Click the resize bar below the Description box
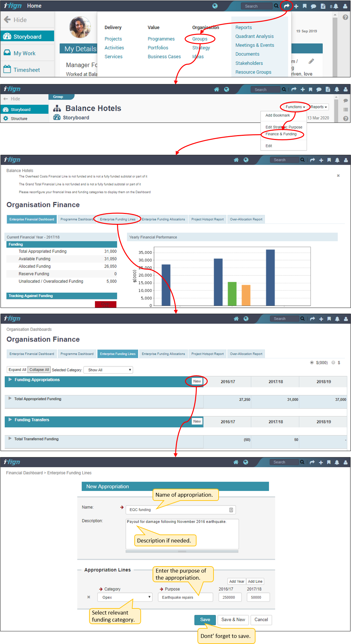The height and width of the screenshot is (644, 351). [182, 551]
